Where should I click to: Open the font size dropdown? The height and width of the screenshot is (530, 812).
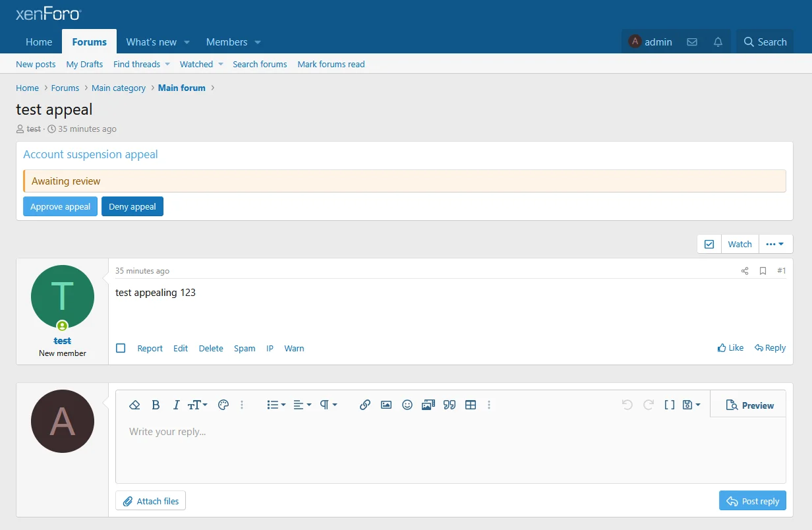(198, 405)
